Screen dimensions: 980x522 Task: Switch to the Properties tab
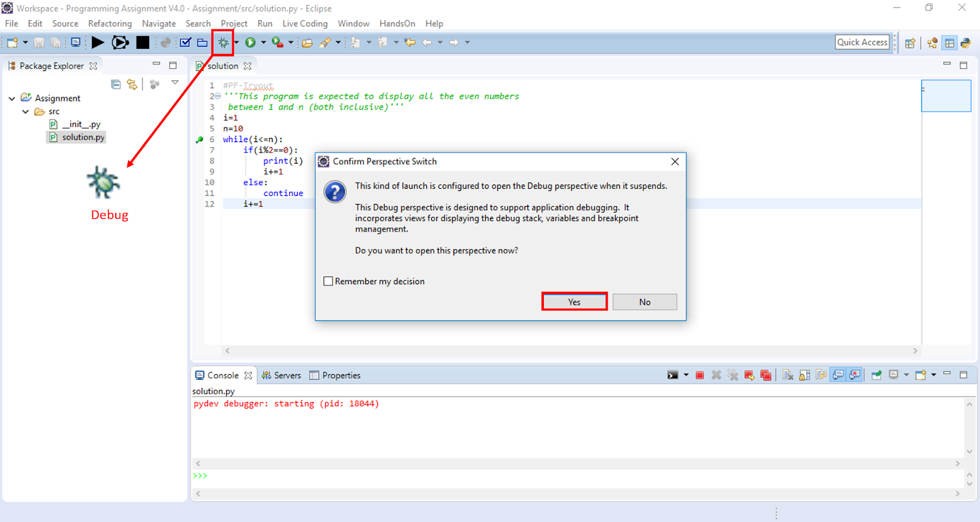(335, 375)
